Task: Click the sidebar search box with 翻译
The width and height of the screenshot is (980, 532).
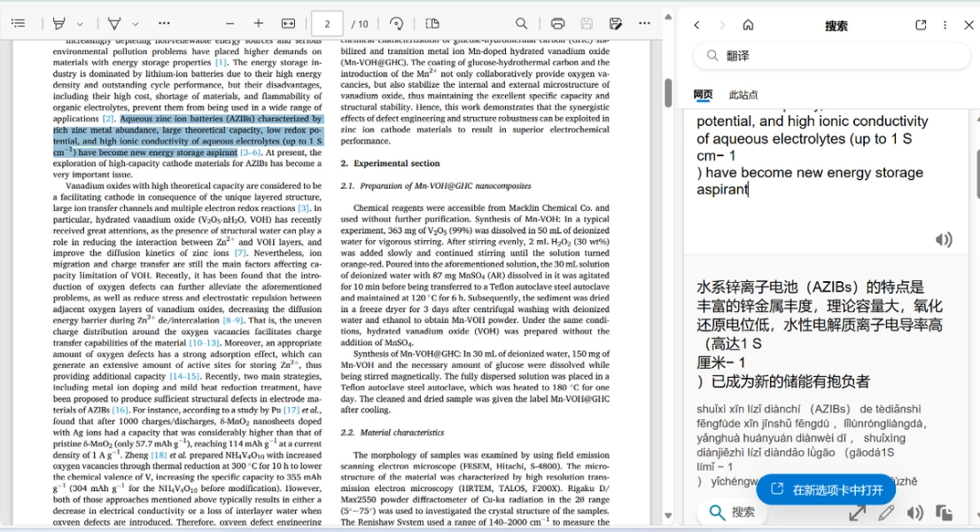Action: pyautogui.click(x=832, y=56)
